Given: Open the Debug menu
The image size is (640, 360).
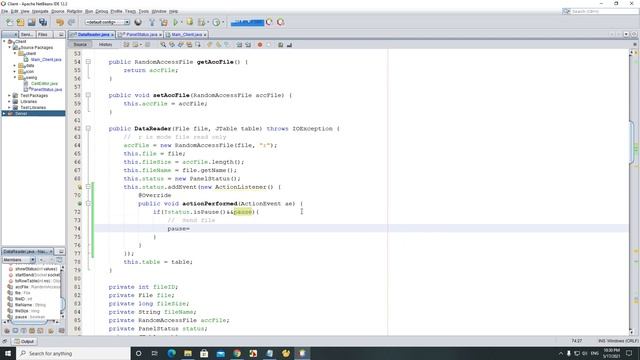Looking at the screenshot, I should (x=102, y=11).
